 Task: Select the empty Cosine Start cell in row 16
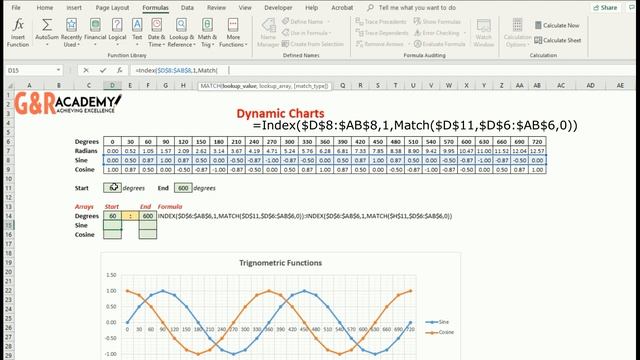point(112,235)
